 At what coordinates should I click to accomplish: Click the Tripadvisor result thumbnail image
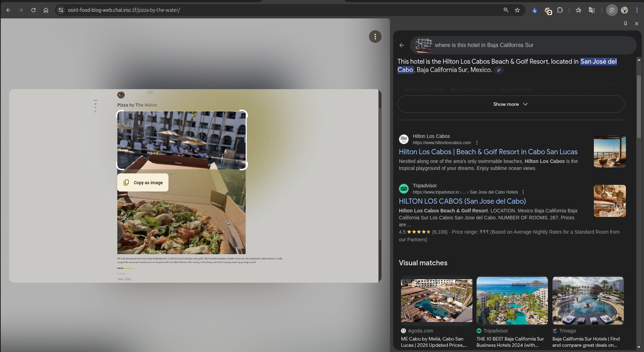[x=610, y=201]
